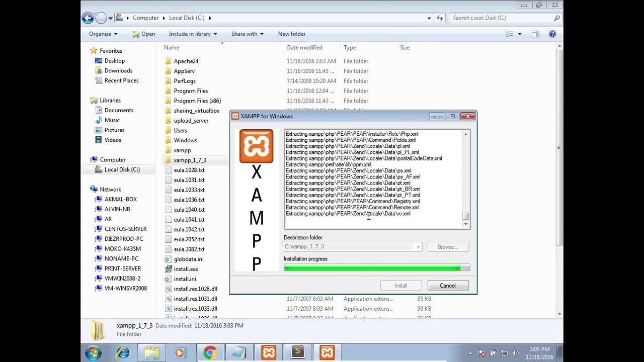Select the install.res.1028.dll file icon
The height and width of the screenshot is (362, 644).
point(168,289)
